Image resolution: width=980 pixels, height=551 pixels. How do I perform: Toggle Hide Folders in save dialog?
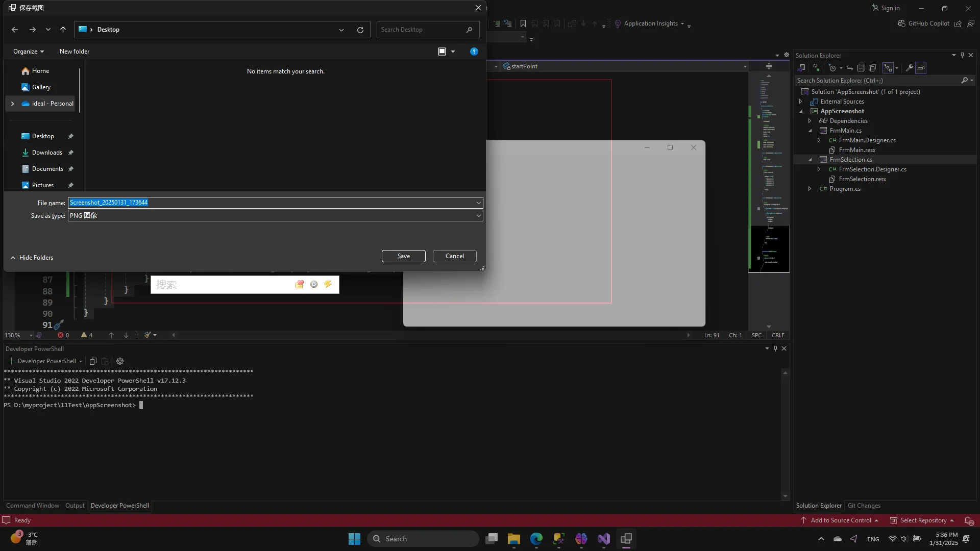[32, 258]
